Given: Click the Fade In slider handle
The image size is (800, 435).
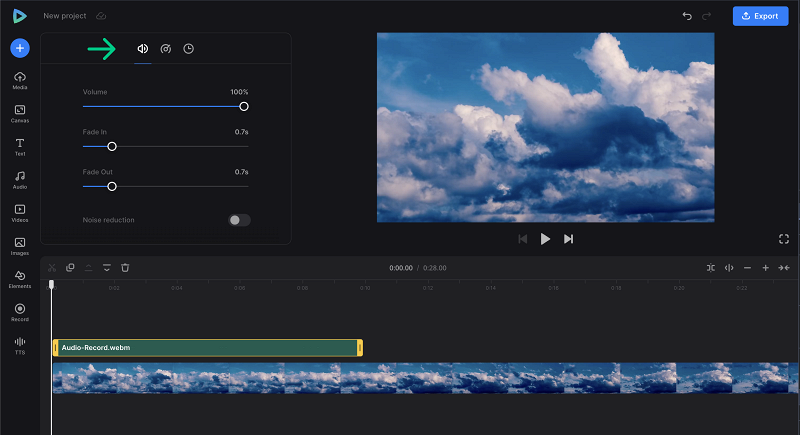Looking at the screenshot, I should [x=112, y=146].
